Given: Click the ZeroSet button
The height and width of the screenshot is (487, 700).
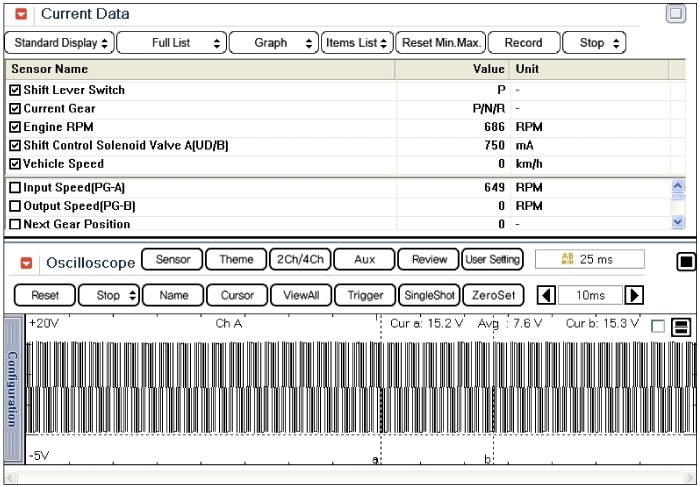Looking at the screenshot, I should tap(493, 296).
